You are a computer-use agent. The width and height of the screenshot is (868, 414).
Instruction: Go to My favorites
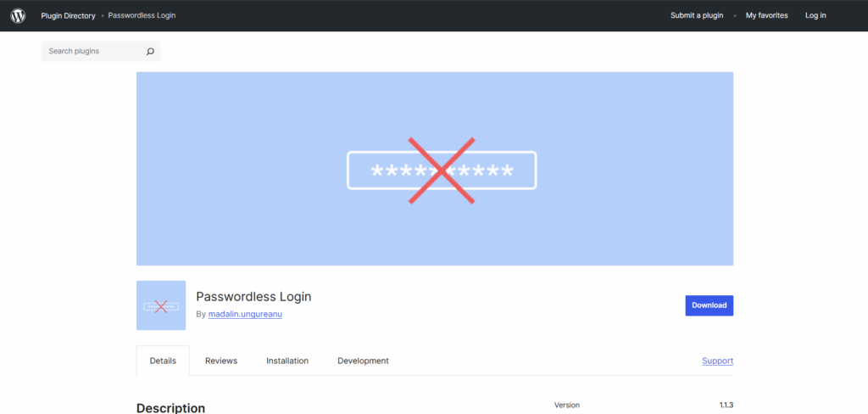coord(766,15)
